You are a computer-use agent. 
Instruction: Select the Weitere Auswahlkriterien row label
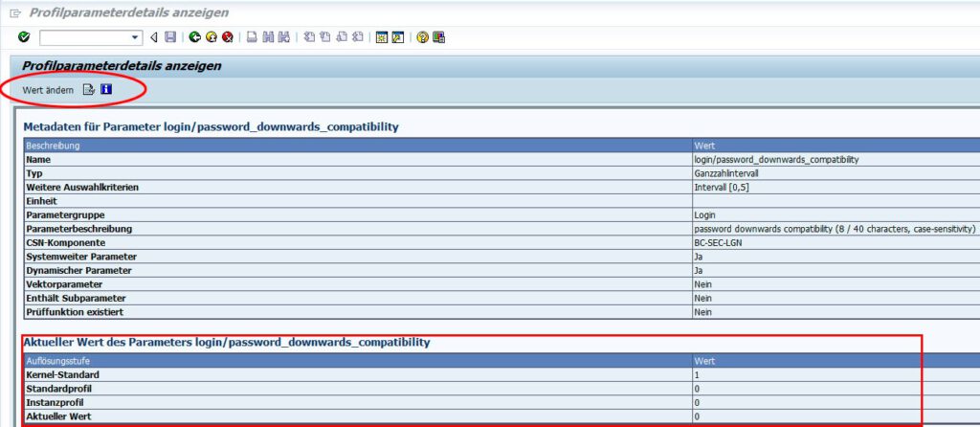(82, 187)
